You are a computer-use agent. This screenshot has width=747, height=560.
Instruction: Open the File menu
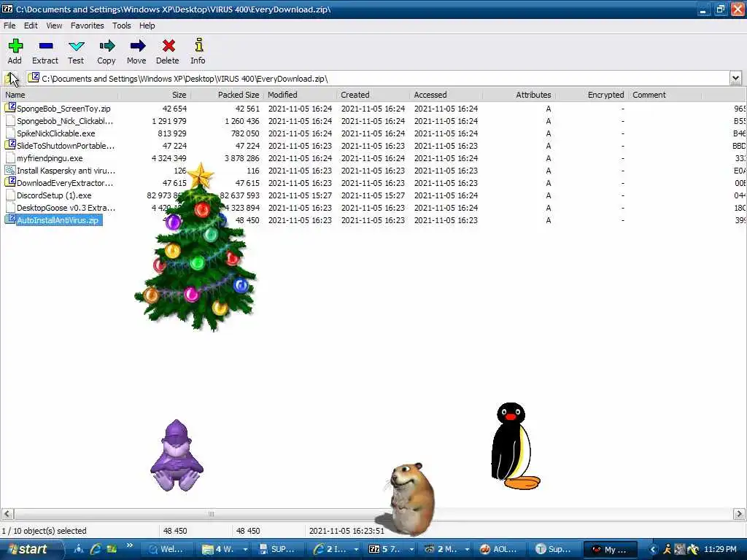[9, 26]
